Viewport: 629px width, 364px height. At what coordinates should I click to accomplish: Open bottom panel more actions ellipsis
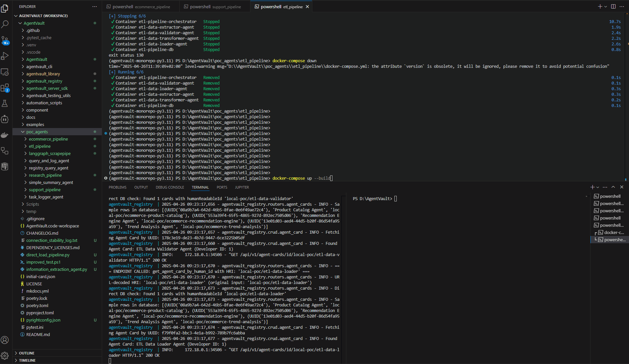[x=605, y=187]
